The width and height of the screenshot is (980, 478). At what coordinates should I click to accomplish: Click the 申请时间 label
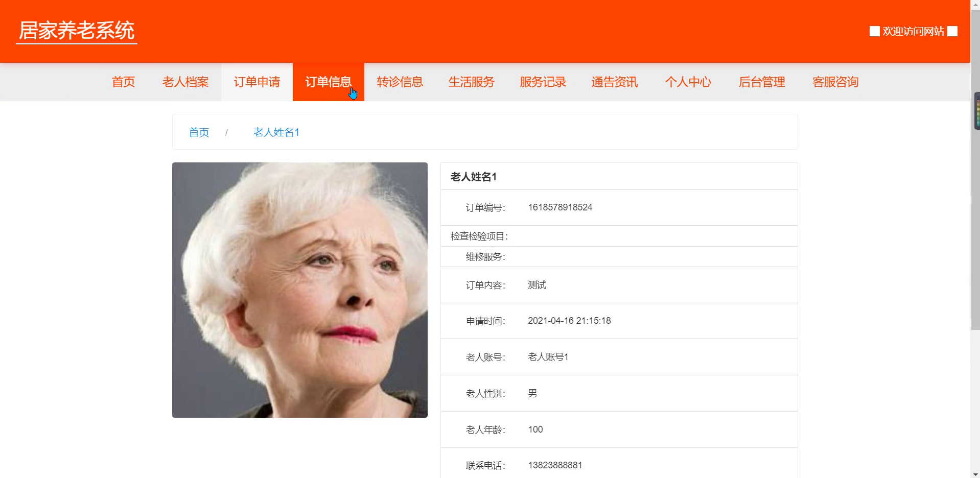(x=485, y=321)
